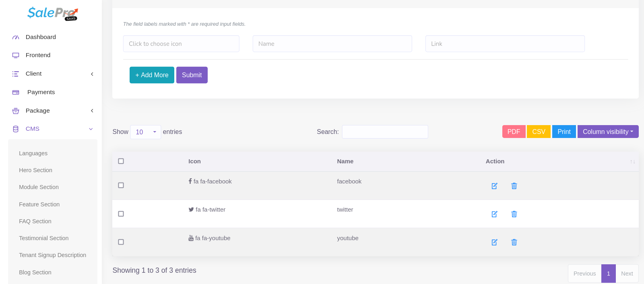Open the Column visibility dropdown

point(608,132)
